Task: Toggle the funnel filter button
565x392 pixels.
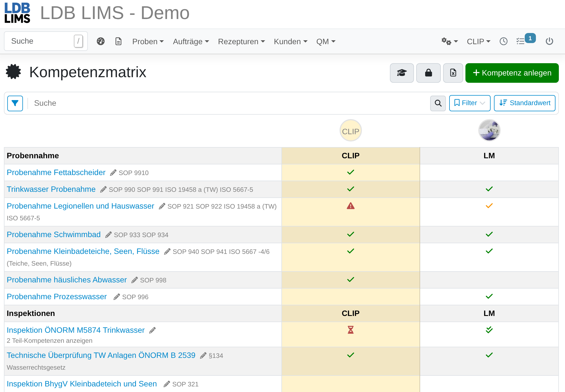Action: click(15, 103)
